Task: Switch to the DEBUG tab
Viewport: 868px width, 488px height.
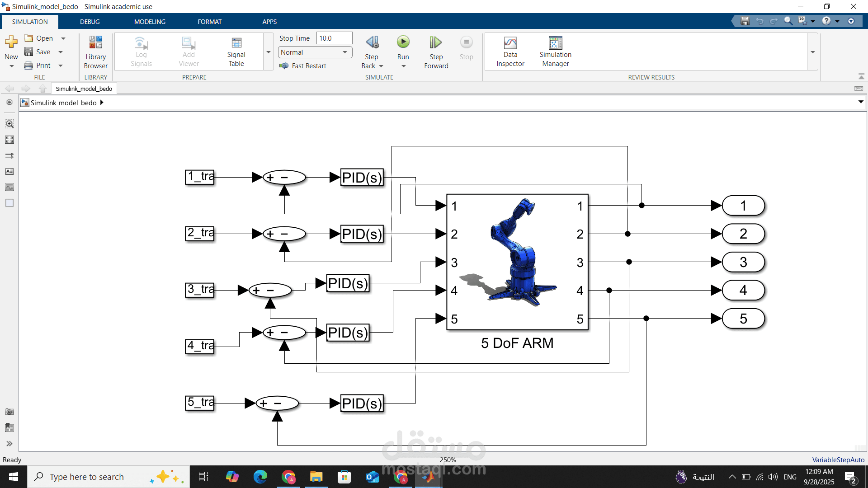Action: coord(90,22)
